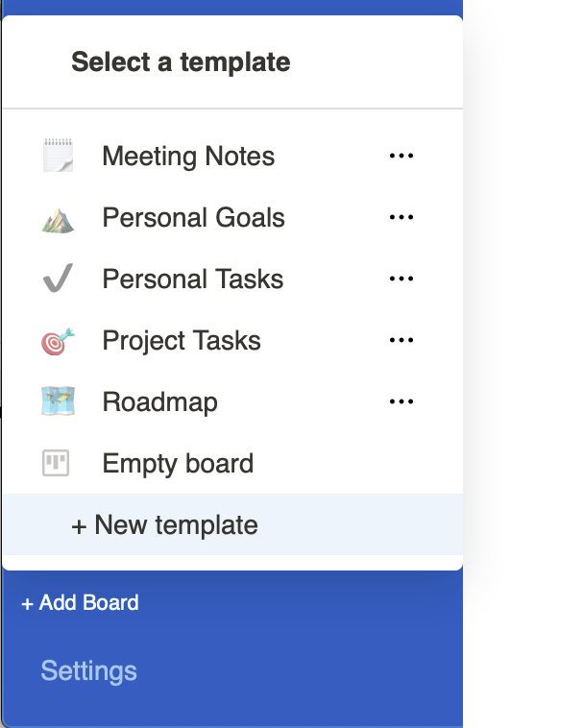
Task: Pick the Roadmap template
Action: [x=159, y=402]
